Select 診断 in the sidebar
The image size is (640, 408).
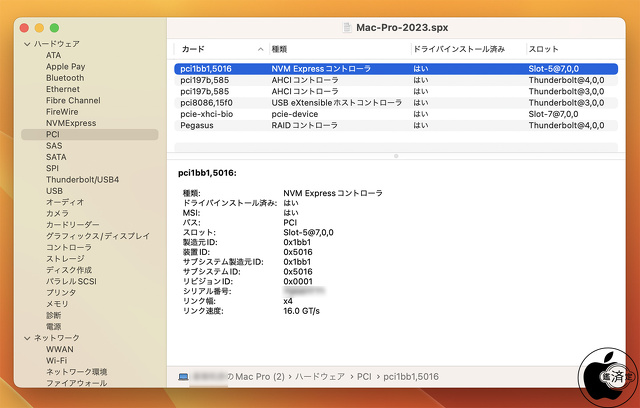(x=53, y=315)
